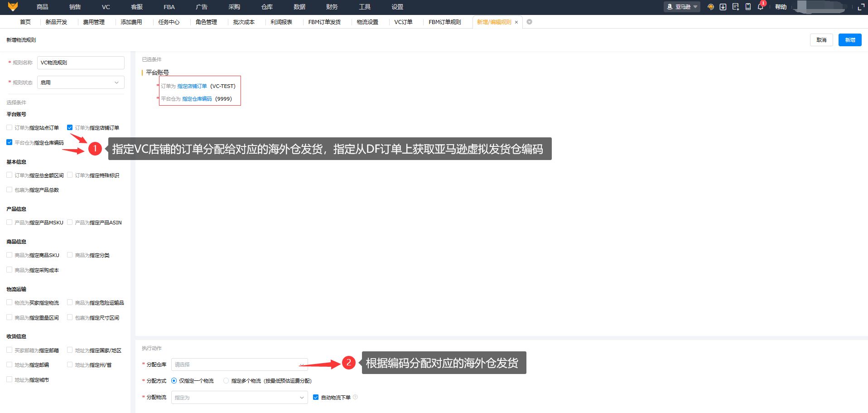Open the notifications bell icon
Viewport: 868px width, 413px height.
point(760,7)
